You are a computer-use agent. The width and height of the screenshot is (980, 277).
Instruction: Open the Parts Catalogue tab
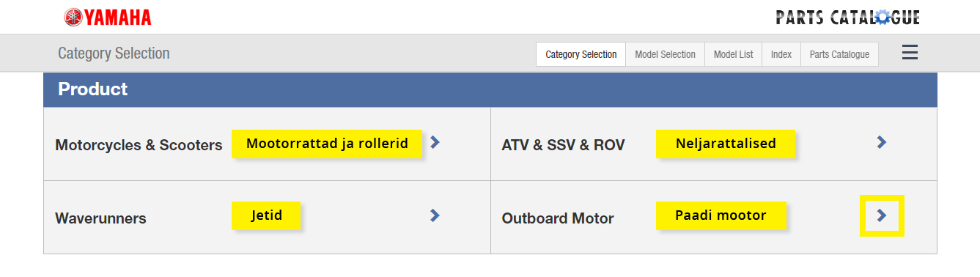[839, 54]
